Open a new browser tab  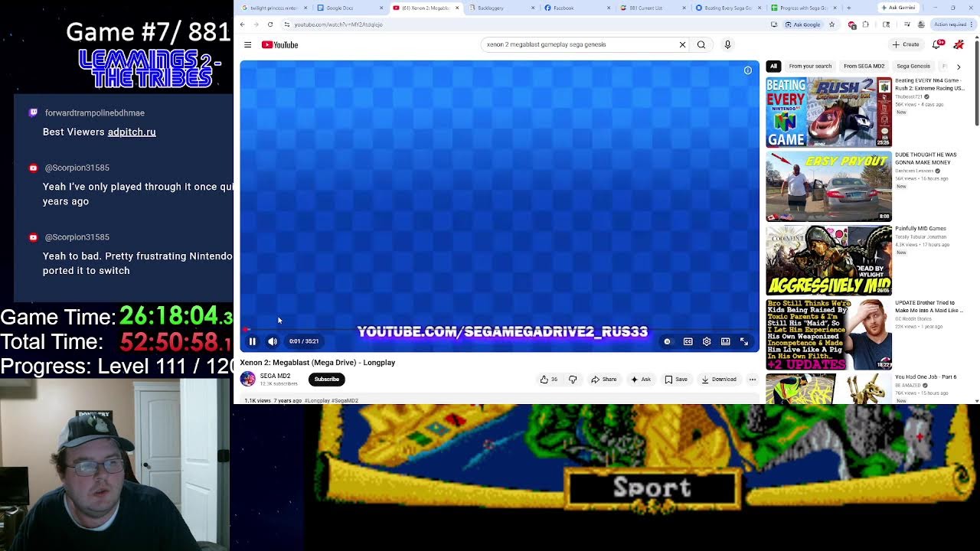coord(848,8)
